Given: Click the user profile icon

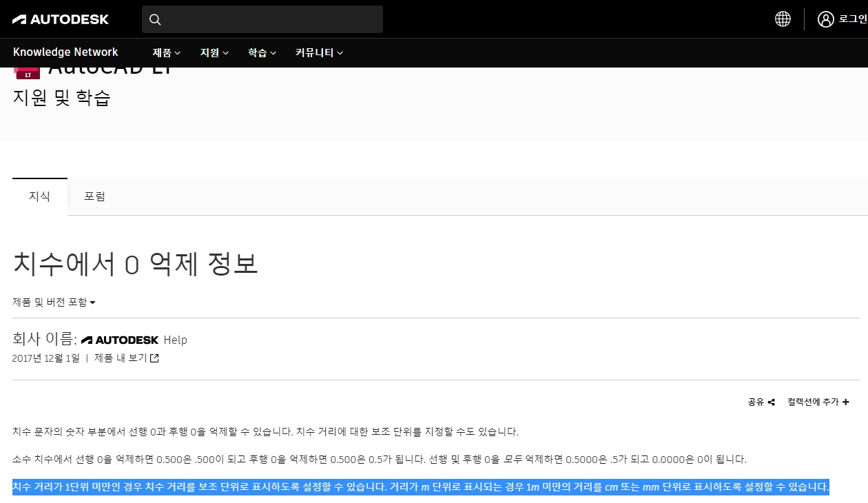Looking at the screenshot, I should pyautogui.click(x=825, y=19).
